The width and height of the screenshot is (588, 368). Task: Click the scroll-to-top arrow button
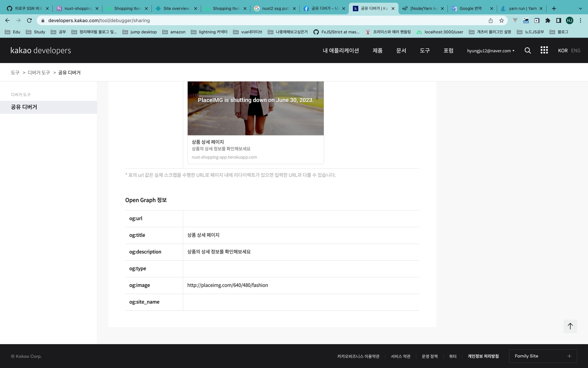[570, 326]
